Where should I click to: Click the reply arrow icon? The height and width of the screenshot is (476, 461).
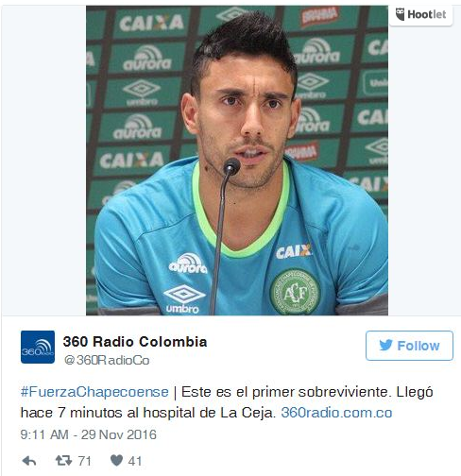(x=29, y=461)
